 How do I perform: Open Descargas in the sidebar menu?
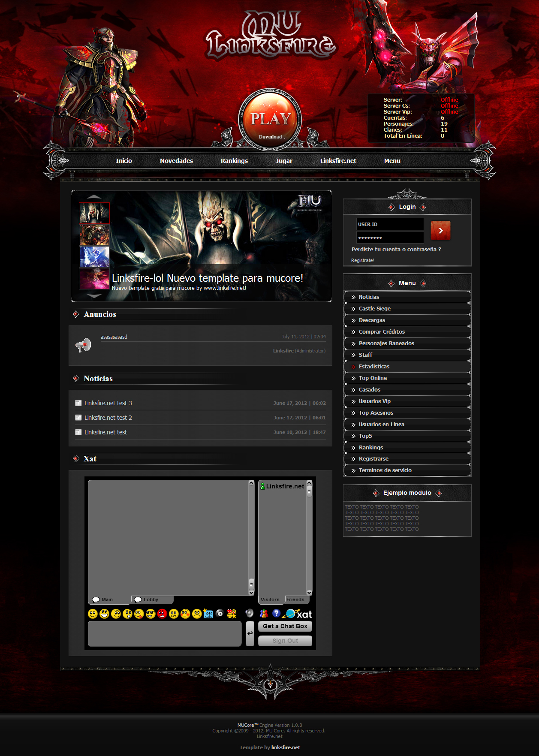tap(407, 320)
